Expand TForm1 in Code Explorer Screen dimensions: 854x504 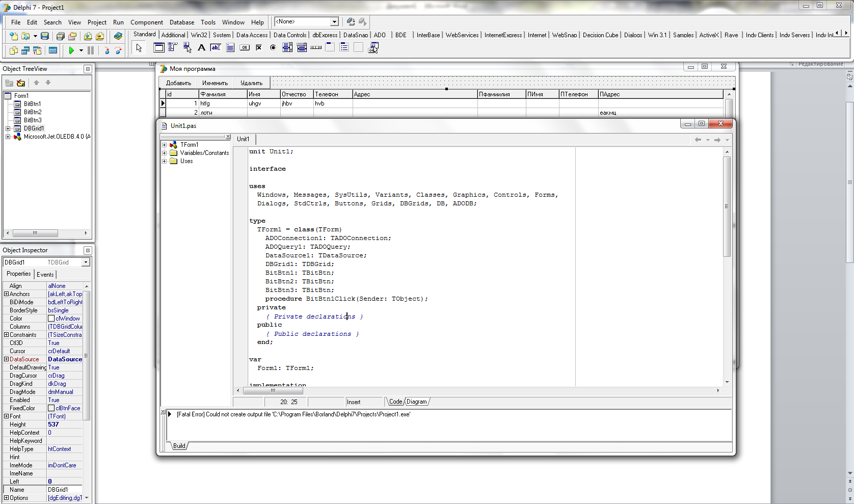coord(165,145)
